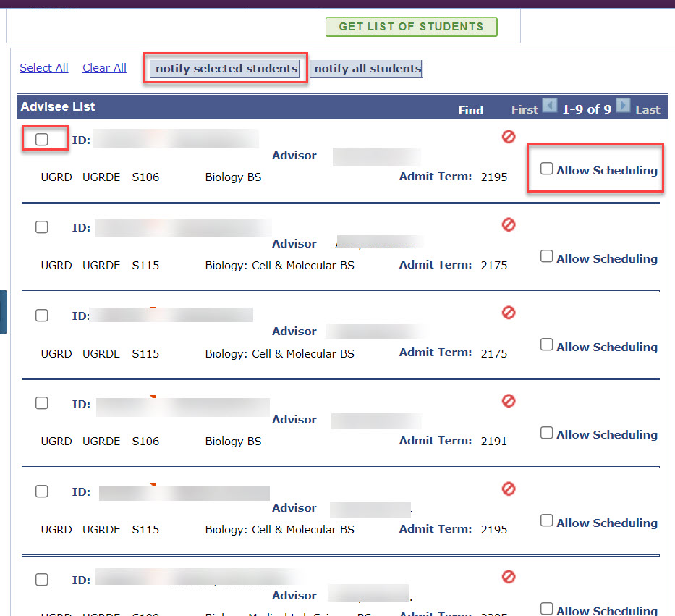
Task: Click the Clear All link
Action: [104, 68]
